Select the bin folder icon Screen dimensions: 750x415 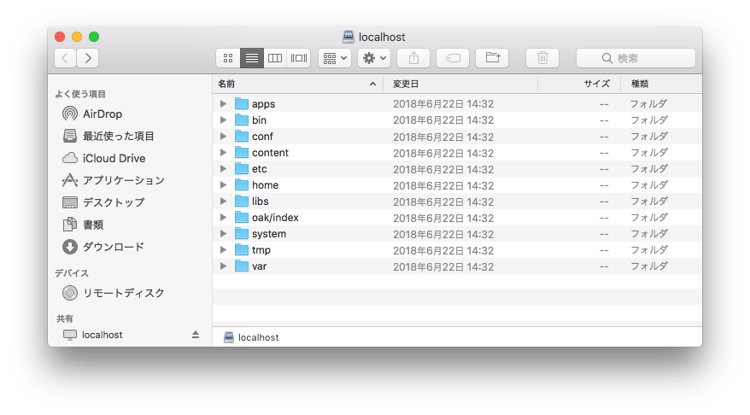(242, 120)
